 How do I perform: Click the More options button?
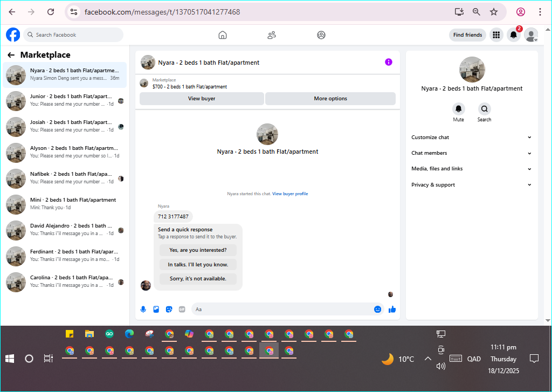point(330,99)
